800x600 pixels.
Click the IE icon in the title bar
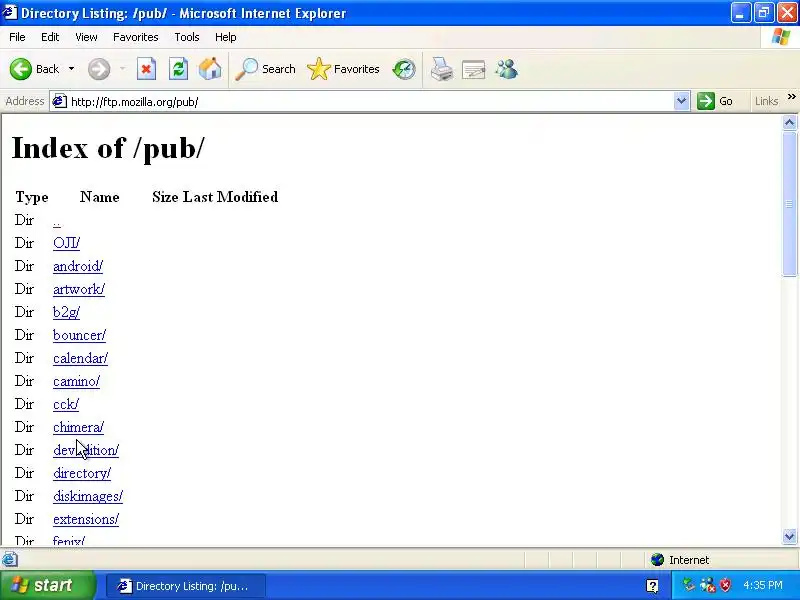click(10, 12)
